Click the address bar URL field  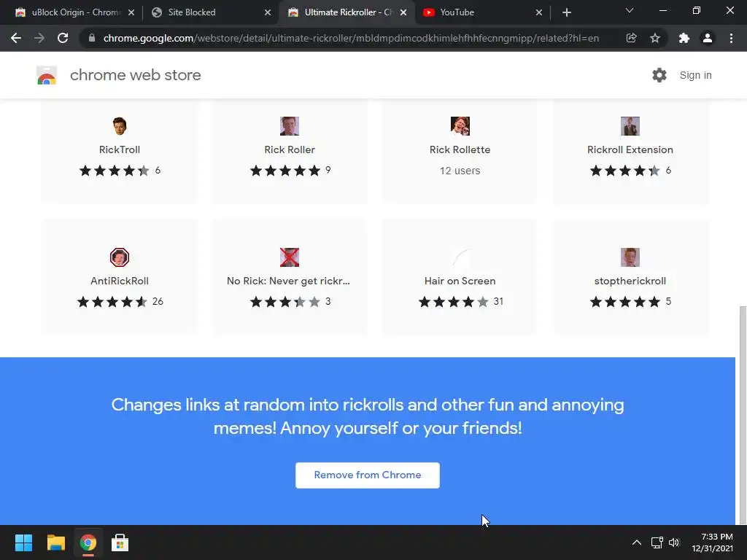coord(351,38)
